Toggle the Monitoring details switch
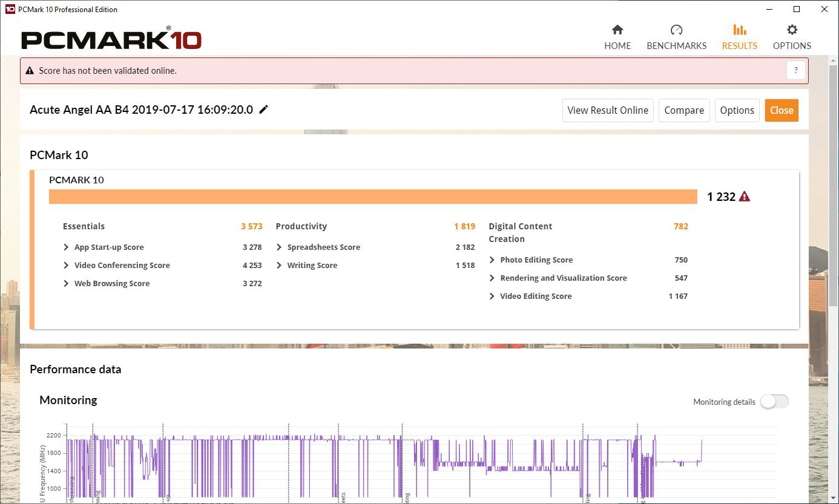The image size is (839, 504). tap(774, 401)
